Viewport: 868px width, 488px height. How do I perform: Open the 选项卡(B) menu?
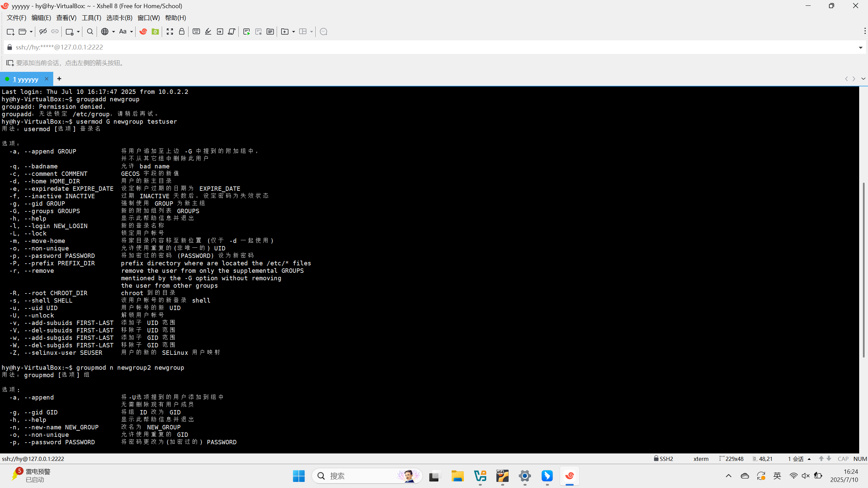(x=119, y=18)
